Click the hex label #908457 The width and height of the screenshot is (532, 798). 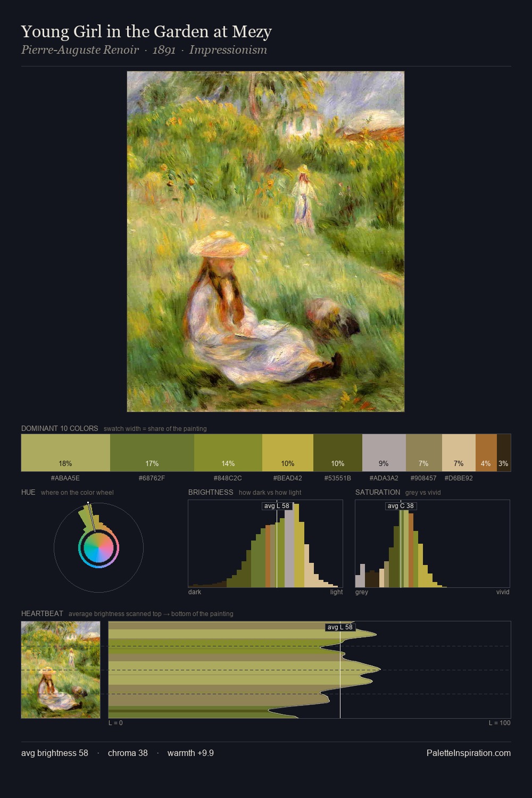423,478
